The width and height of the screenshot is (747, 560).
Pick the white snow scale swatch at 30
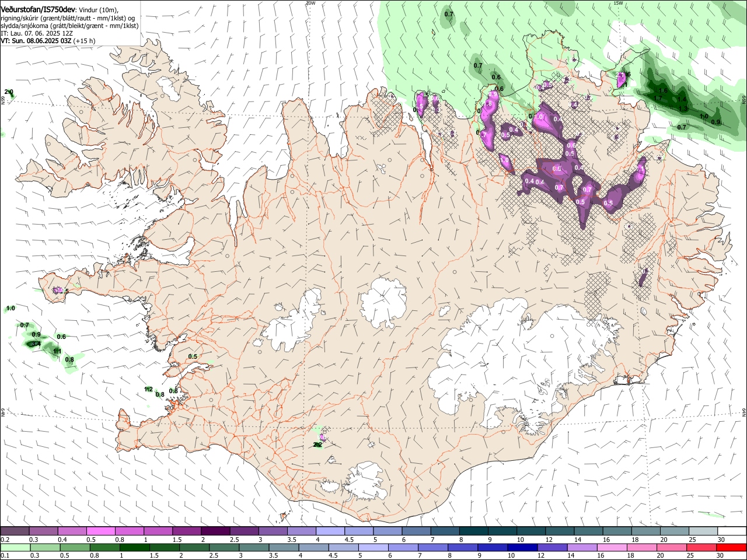[731, 531]
